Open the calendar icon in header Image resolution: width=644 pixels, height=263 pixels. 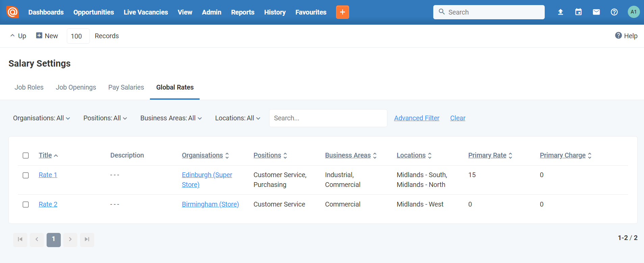(578, 12)
